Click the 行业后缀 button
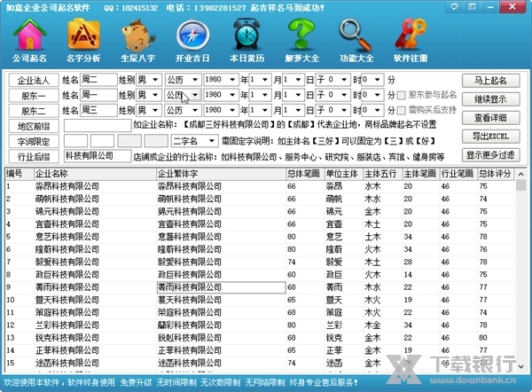This screenshot has height=392, width=532. coord(34,156)
